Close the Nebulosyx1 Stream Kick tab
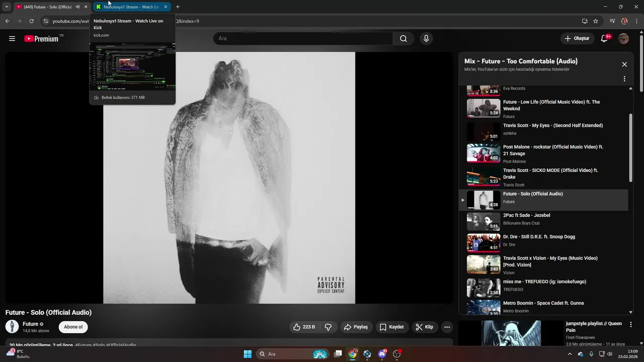 pyautogui.click(x=166, y=7)
